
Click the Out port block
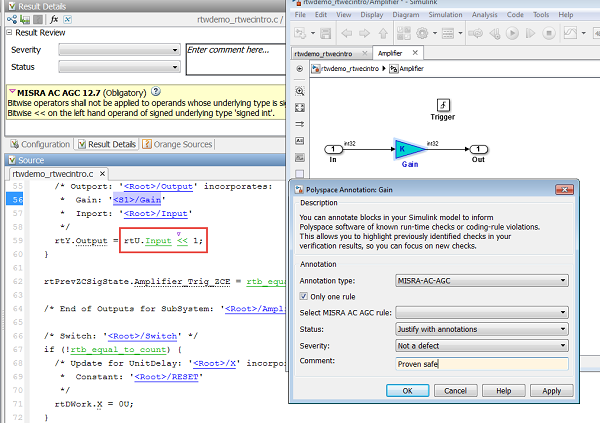[479, 149]
